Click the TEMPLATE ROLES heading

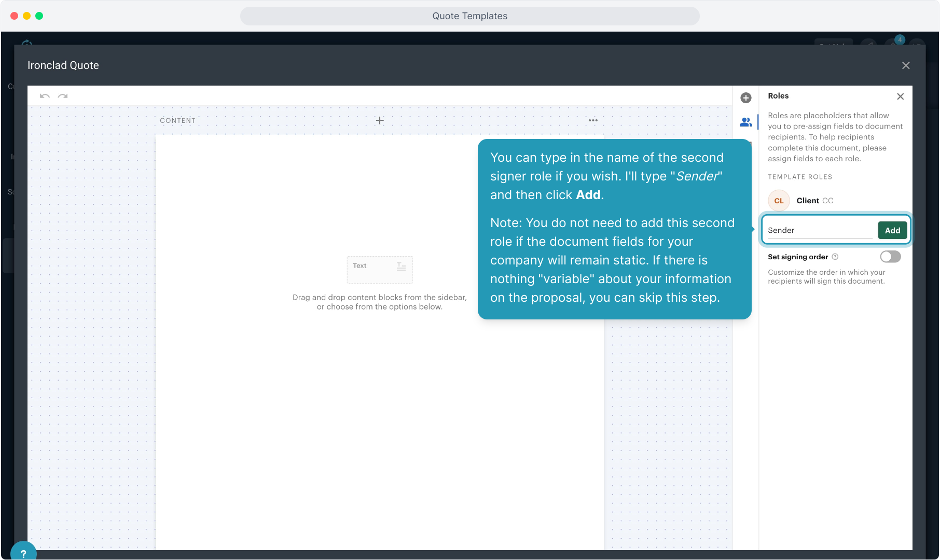pos(800,177)
